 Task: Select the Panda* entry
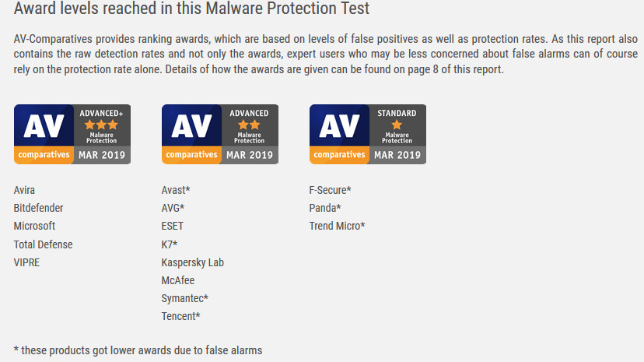coord(325,208)
